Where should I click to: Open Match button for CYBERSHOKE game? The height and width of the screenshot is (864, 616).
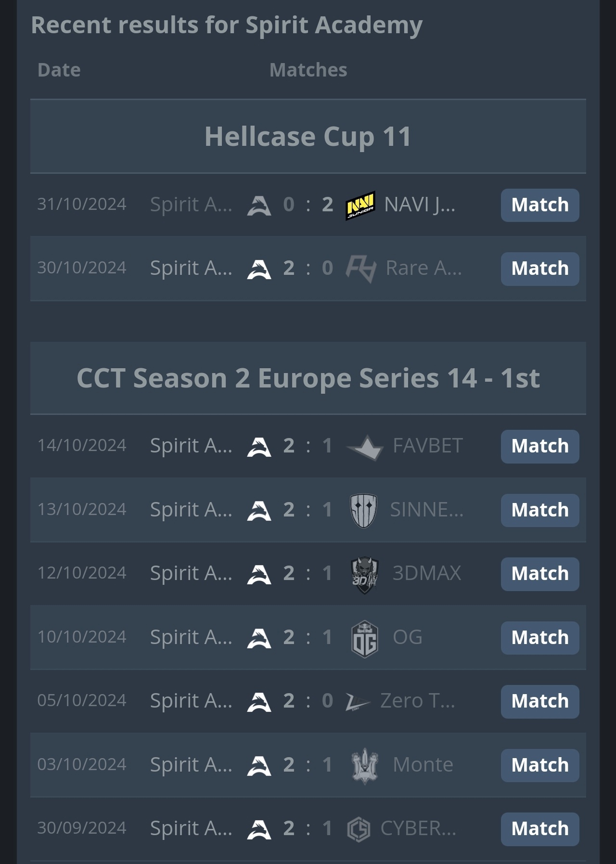(x=540, y=829)
